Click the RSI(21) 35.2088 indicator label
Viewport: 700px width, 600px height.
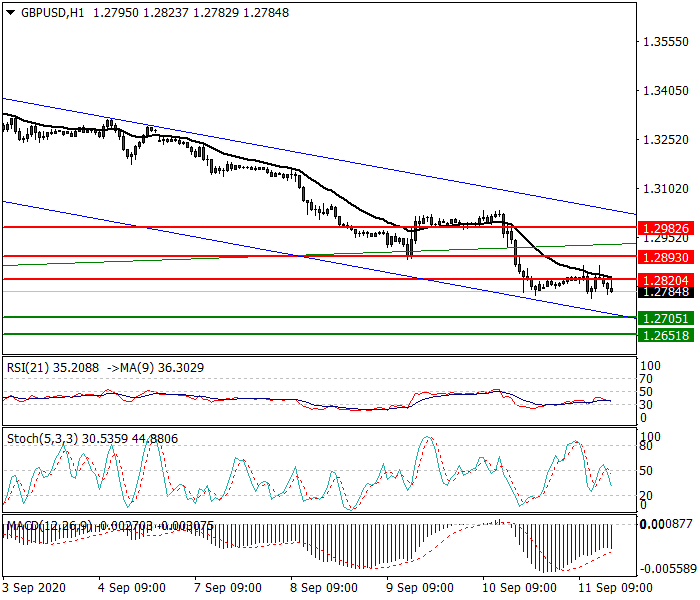[53, 368]
